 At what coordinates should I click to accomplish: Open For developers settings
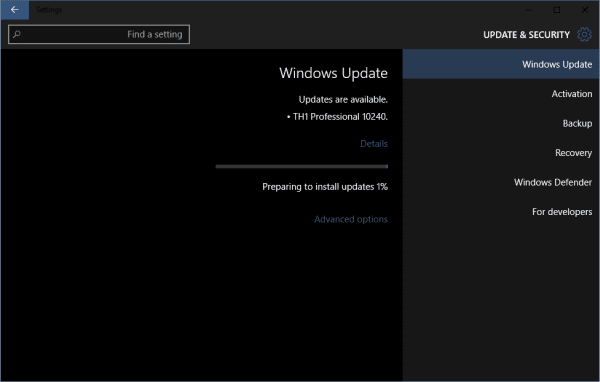(501, 212)
